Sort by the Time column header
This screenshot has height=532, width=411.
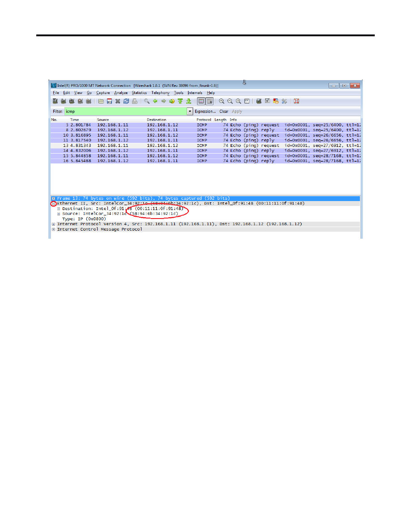(x=75, y=120)
